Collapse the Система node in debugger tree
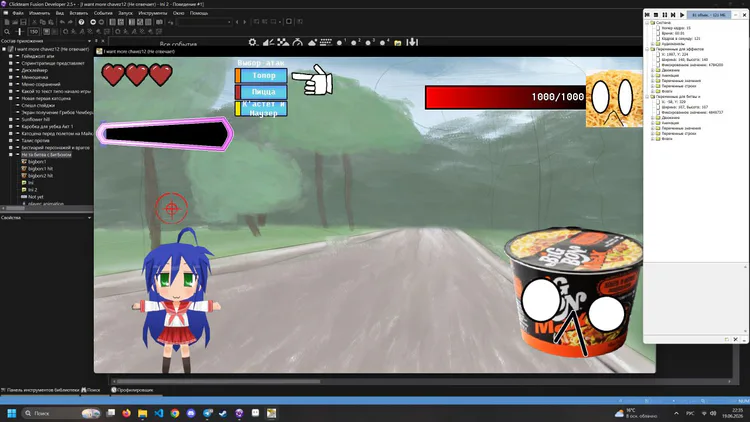The image size is (750, 422). click(x=647, y=22)
